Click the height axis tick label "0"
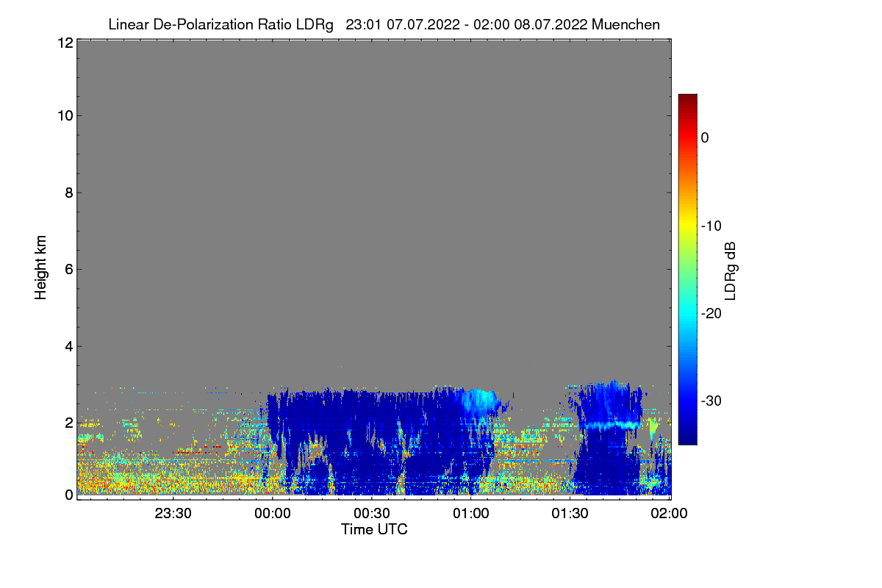The height and width of the screenshot is (588, 882). point(68,495)
